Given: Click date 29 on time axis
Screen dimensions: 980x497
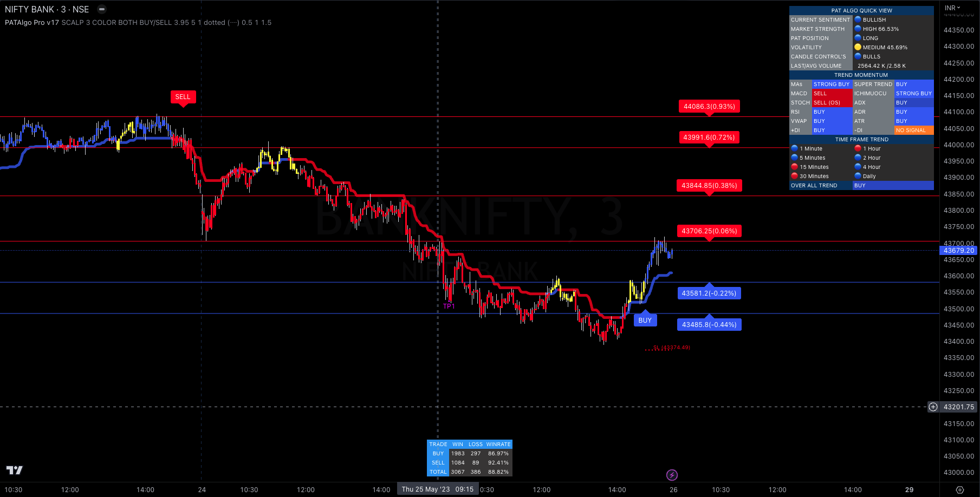Looking at the screenshot, I should (910, 489).
